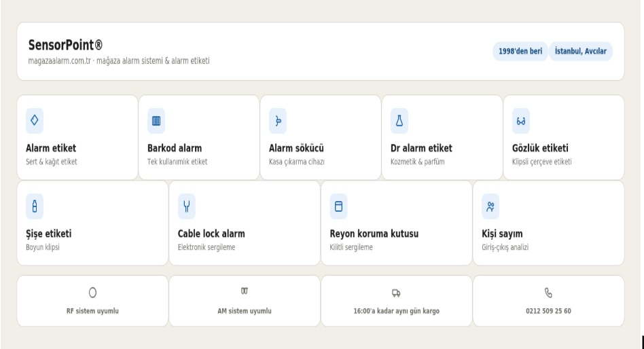644x349 pixels.
Task: Click "Sert & kağıt etiket" subtitle
Action: (52, 162)
